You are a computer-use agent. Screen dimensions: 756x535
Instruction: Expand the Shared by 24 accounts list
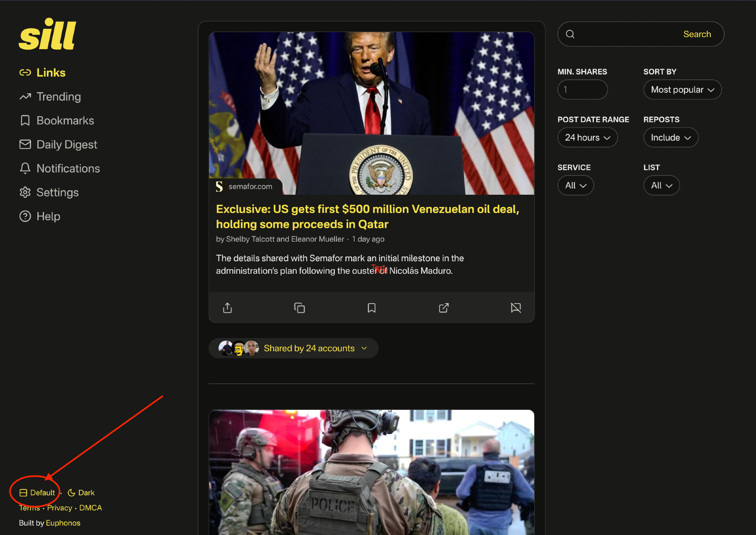pyautogui.click(x=309, y=348)
